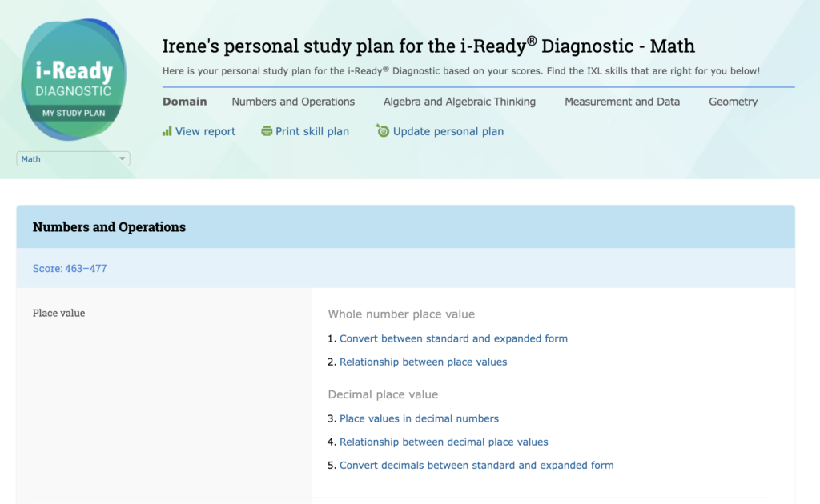The image size is (820, 504).
Task: Jump to Numbers and Operations domain
Action: coord(293,102)
